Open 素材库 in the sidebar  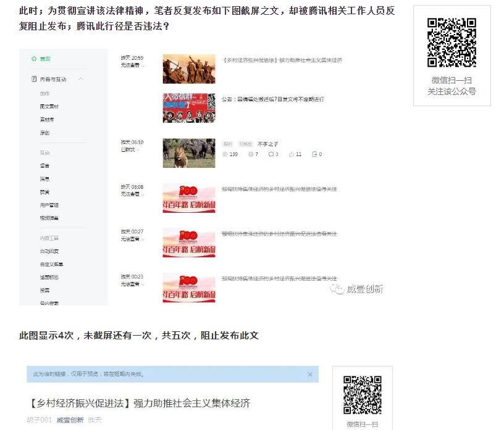pyautogui.click(x=47, y=120)
